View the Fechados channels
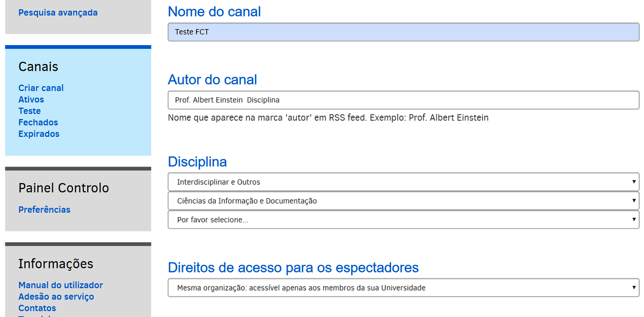Viewport: 644px width, 317px height. [x=38, y=123]
